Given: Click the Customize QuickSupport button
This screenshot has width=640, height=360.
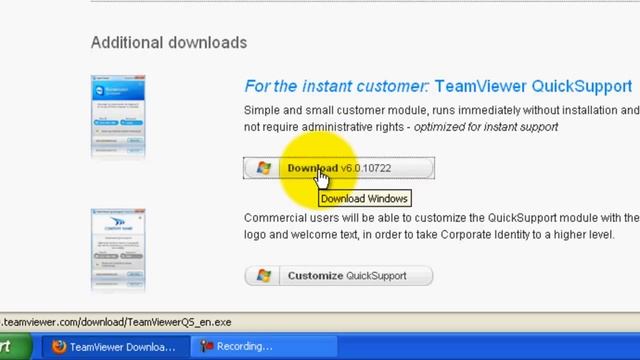Looking at the screenshot, I should [x=339, y=276].
